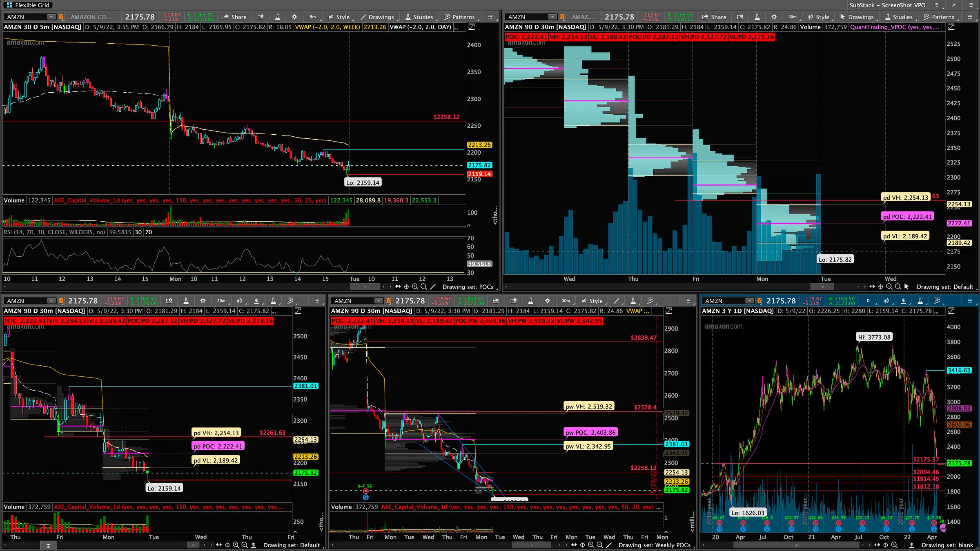The height and width of the screenshot is (551, 980).
Task: Click horizontal scrollbar thumb under the daily chart
Action: click(x=796, y=545)
